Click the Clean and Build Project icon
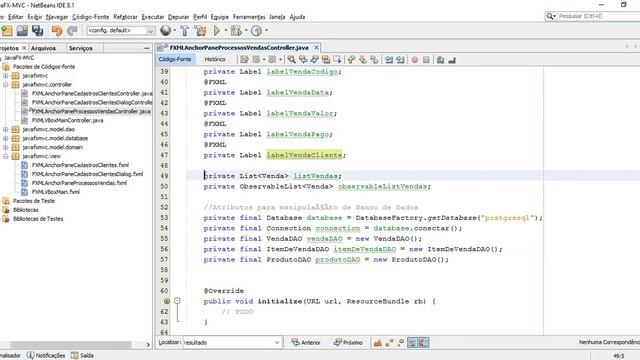Viewport: 640px width, 360px height. [200, 31]
